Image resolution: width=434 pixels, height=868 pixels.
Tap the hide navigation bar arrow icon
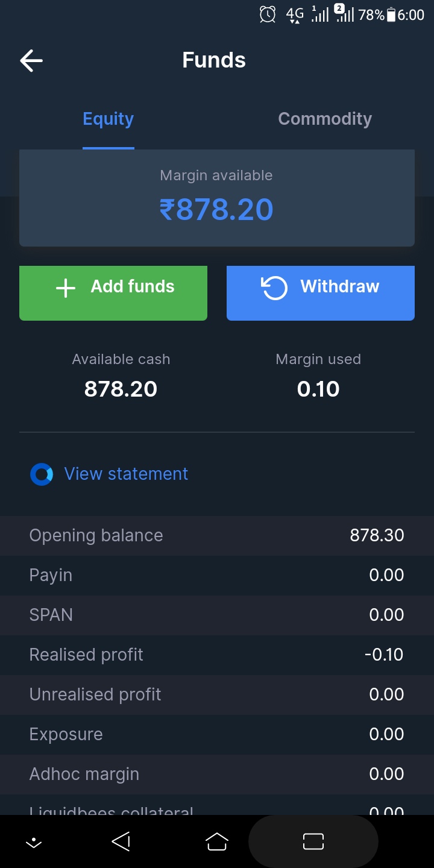click(x=34, y=842)
